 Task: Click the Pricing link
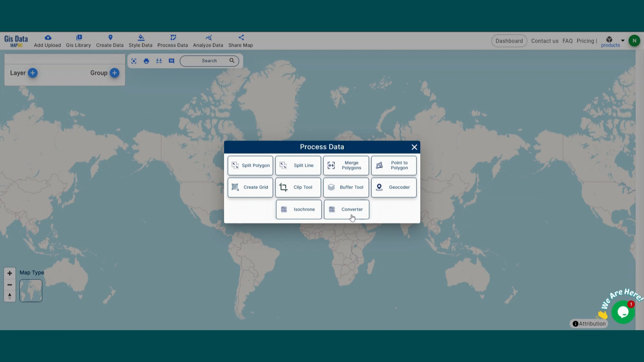(586, 41)
